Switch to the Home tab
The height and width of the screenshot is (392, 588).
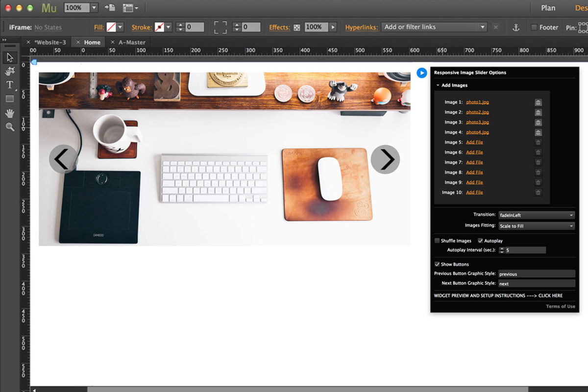pyautogui.click(x=88, y=42)
